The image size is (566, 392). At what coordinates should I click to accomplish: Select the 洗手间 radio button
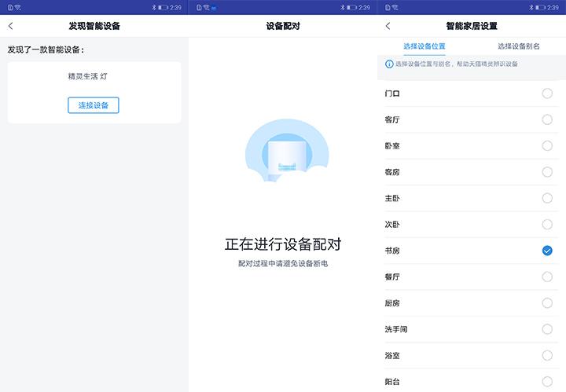[547, 329]
